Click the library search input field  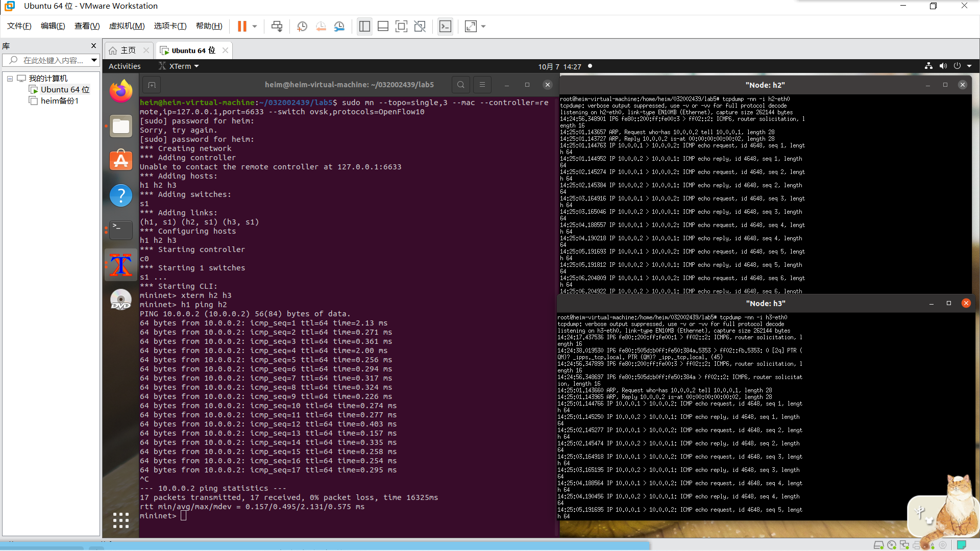click(x=53, y=60)
